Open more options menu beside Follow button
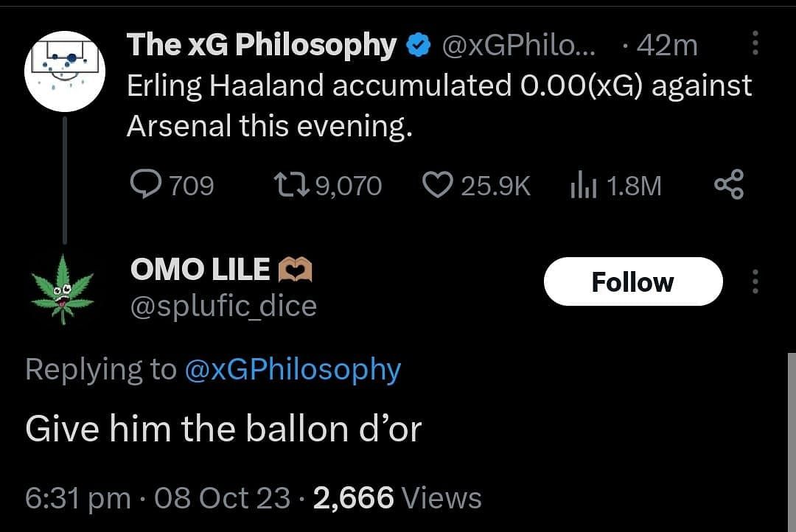The image size is (796, 532). tap(755, 281)
